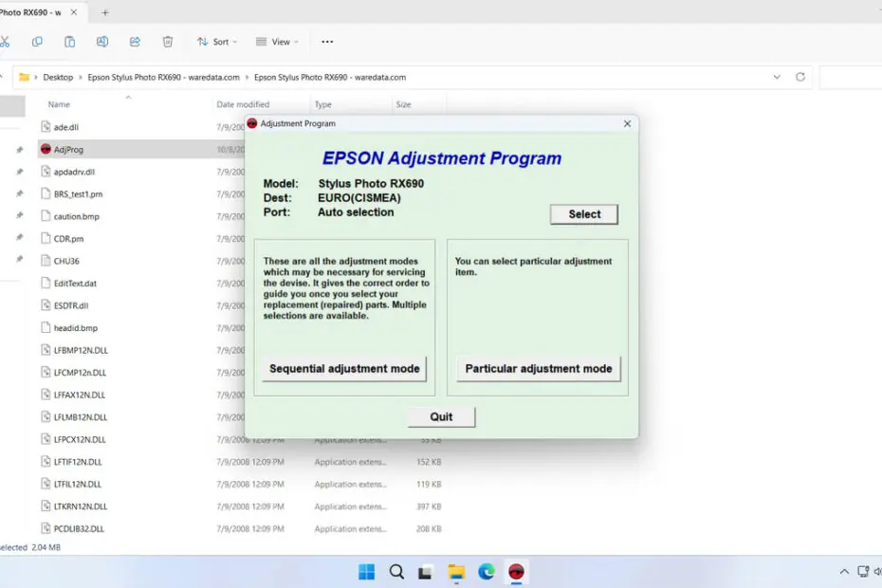Select the headid.bmp file
Image resolution: width=882 pixels, height=588 pixels.
[x=76, y=328]
